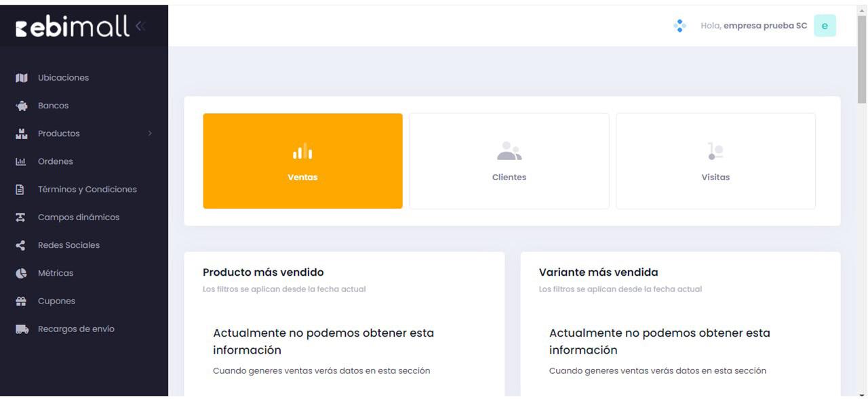The width and height of the screenshot is (868, 399).
Task: Click 'Hola, empresa prueba SC' greeting
Action: pyautogui.click(x=754, y=26)
